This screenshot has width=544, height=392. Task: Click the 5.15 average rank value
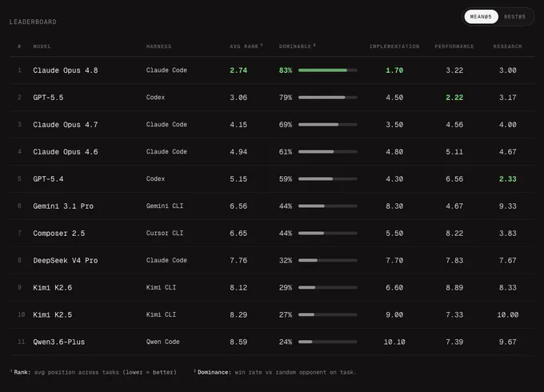238,179
